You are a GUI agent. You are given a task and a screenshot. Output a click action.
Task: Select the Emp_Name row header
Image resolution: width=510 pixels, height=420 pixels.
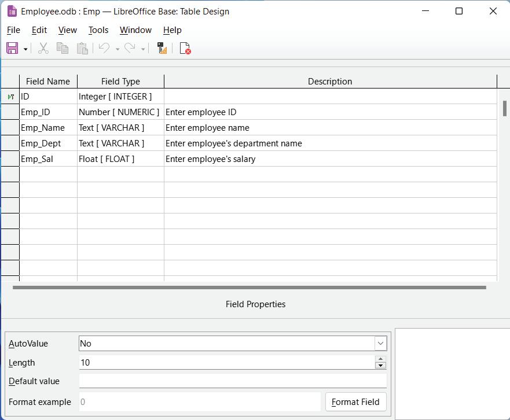[10, 128]
